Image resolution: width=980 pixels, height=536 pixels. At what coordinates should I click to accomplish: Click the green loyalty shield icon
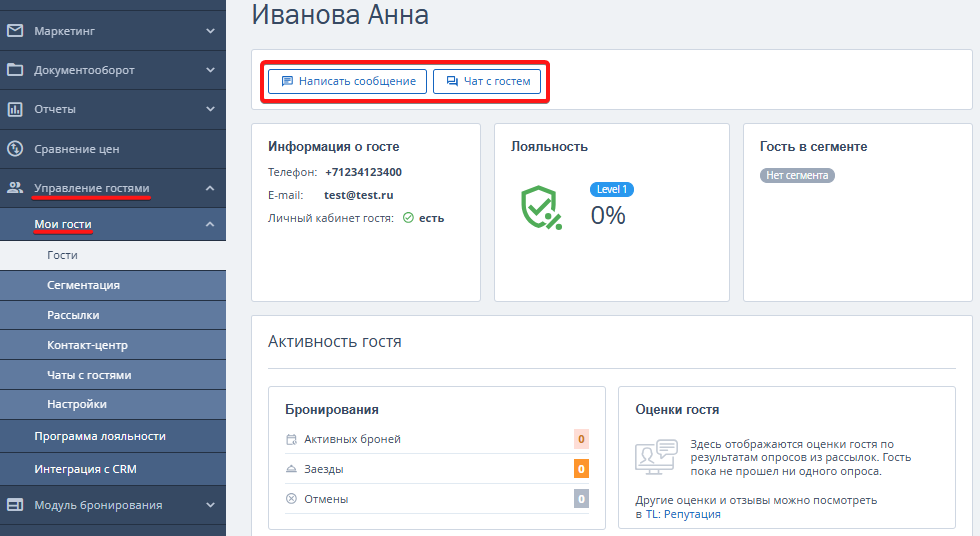[x=541, y=207]
